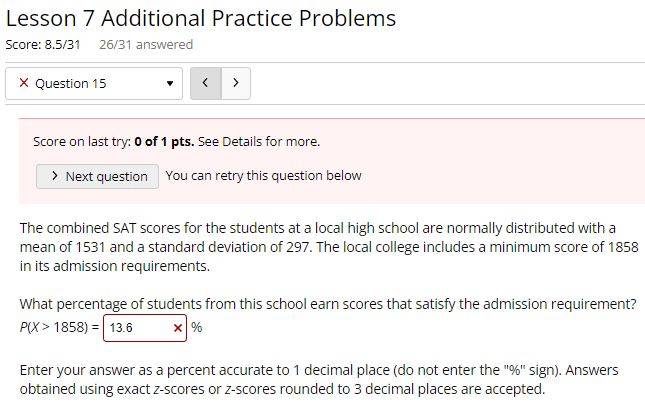
Task: Click the chevron icon inside Next question button
Action: point(55,176)
